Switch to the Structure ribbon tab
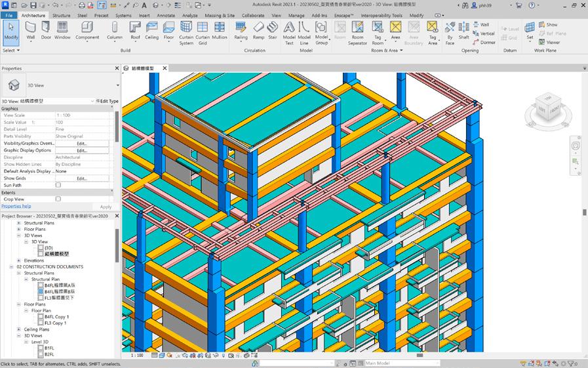The height and width of the screenshot is (368, 588). coord(61,15)
